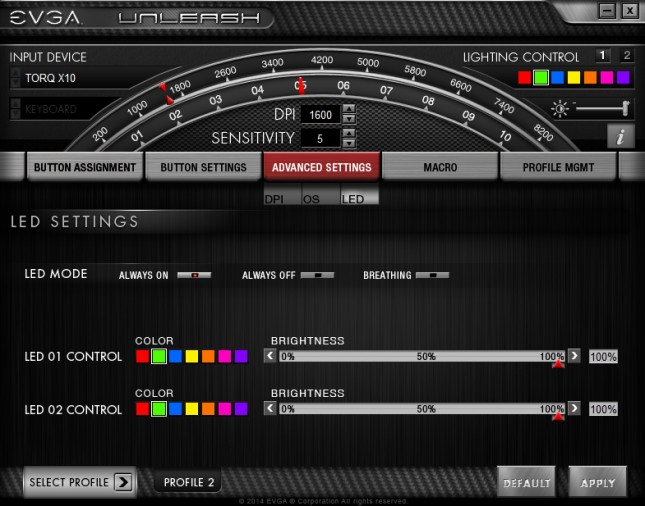Click the Sensitivity value field
This screenshot has width=645, height=506.
pyautogui.click(x=320, y=139)
